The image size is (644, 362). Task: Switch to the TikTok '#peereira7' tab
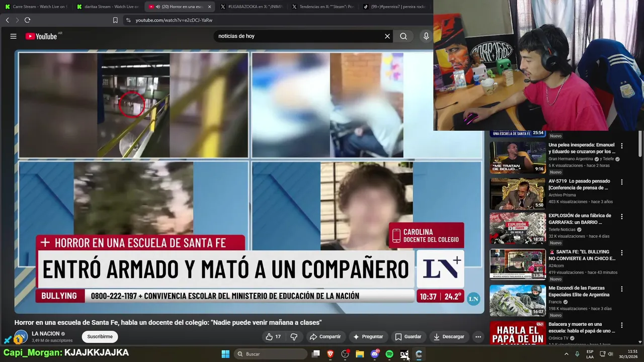[x=394, y=7]
